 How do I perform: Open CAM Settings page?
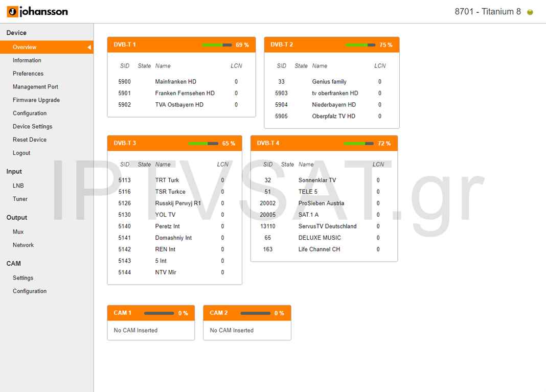(23, 278)
